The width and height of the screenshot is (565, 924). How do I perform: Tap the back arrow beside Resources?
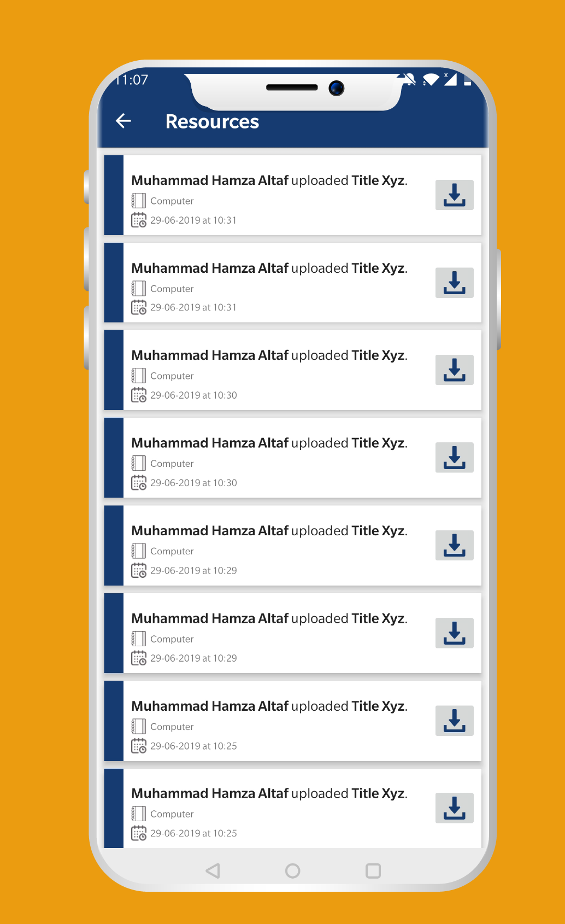tap(124, 121)
